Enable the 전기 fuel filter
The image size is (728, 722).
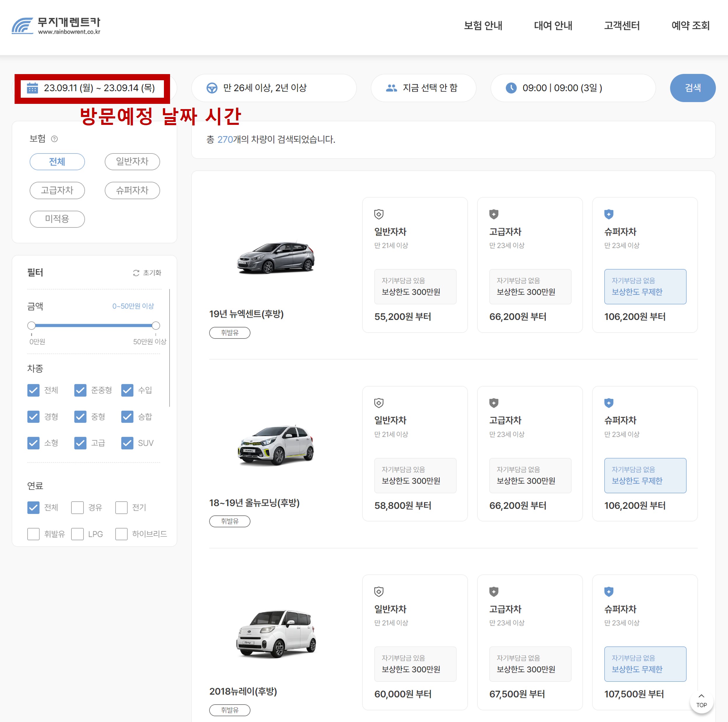pyautogui.click(x=121, y=508)
